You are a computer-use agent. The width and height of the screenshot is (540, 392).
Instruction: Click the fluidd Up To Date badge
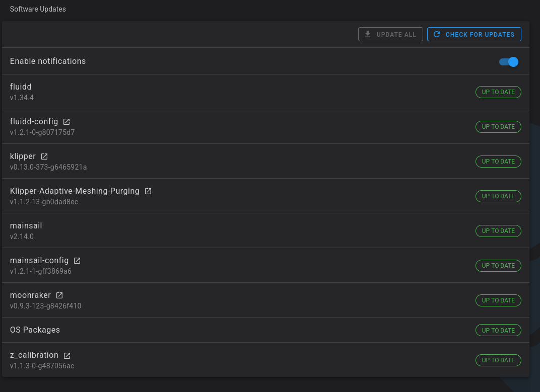pyautogui.click(x=498, y=92)
